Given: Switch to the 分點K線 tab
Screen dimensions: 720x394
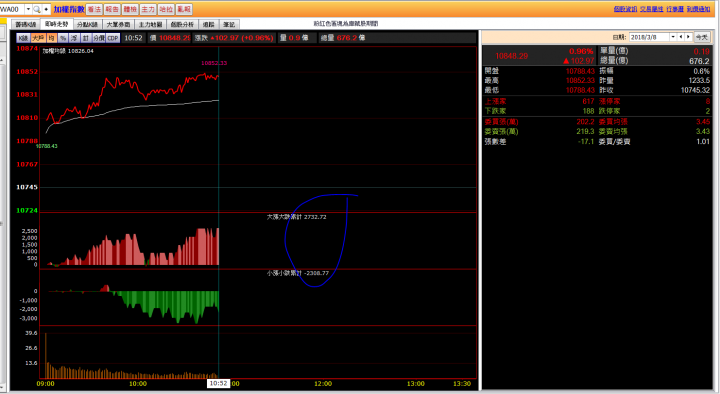Looking at the screenshot, I should click(87, 24).
